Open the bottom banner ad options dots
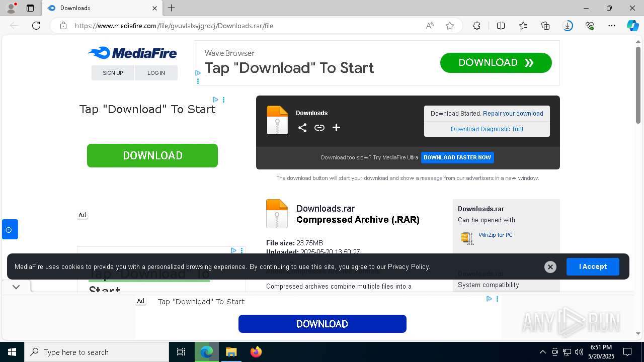Image resolution: width=644 pixels, height=362 pixels. (x=497, y=299)
